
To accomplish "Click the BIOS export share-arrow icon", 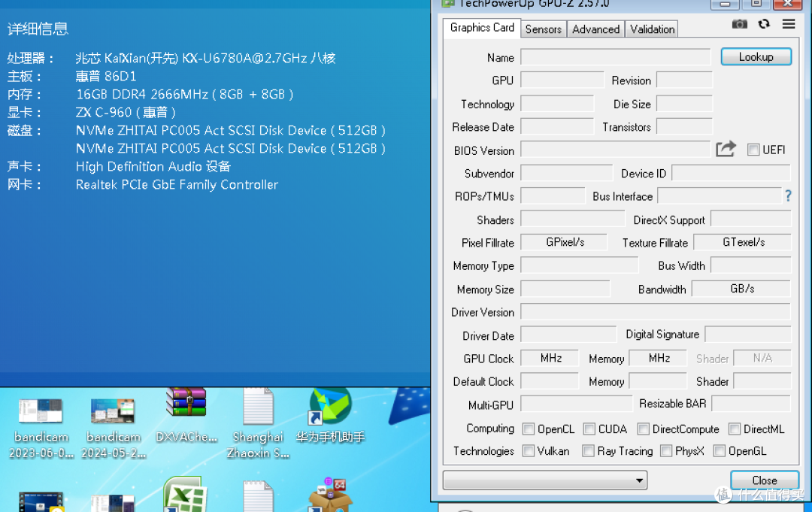I will pyautogui.click(x=726, y=149).
